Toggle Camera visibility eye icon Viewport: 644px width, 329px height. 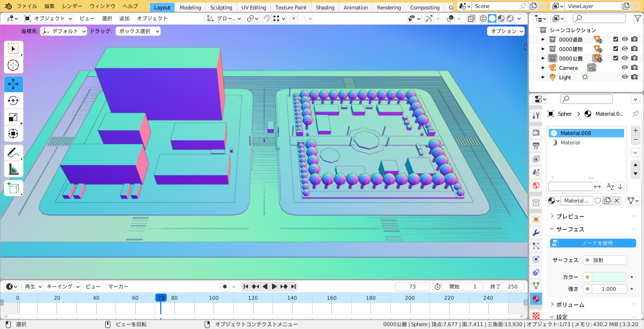pos(625,68)
